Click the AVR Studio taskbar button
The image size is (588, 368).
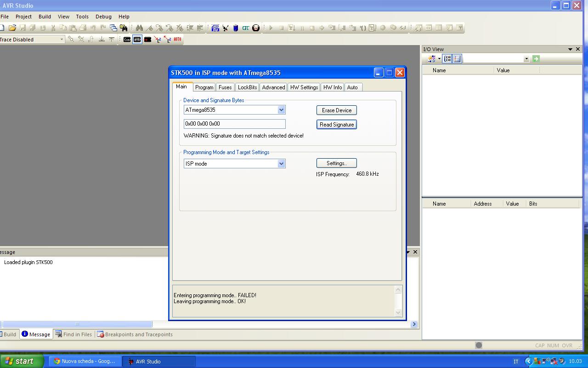click(x=159, y=362)
